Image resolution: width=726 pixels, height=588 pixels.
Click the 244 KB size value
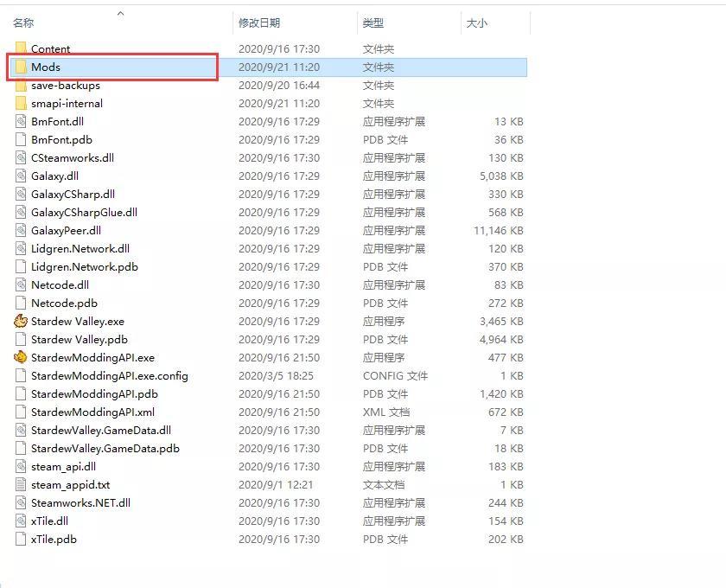506,502
